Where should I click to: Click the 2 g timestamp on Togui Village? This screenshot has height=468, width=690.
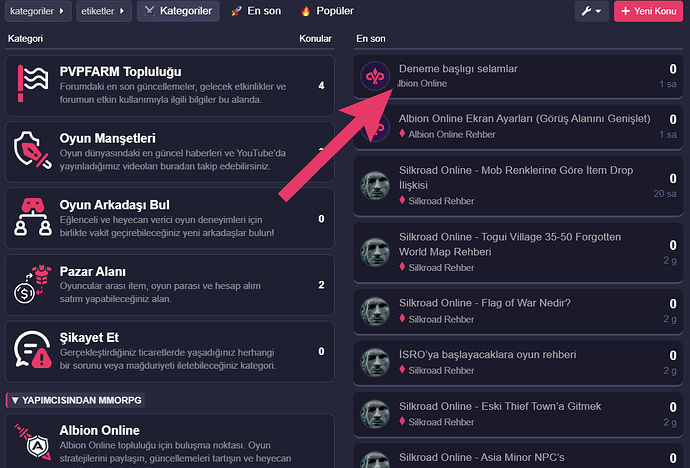(x=670, y=260)
